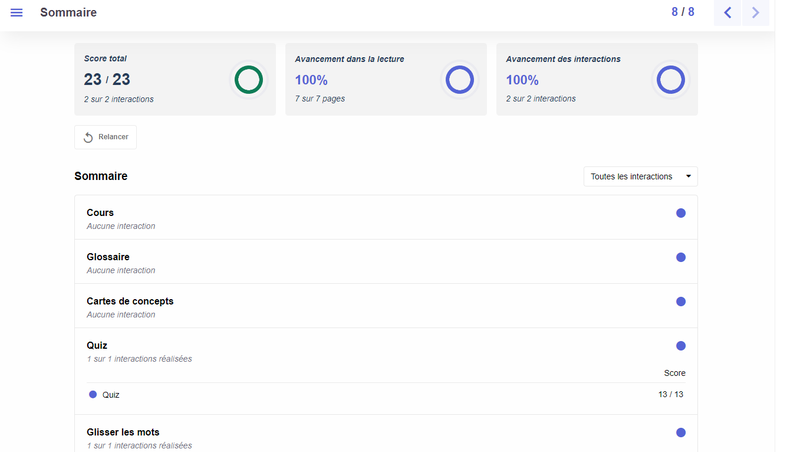The image size is (800, 452).
Task: Go to the previous page arrow
Action: tap(727, 13)
